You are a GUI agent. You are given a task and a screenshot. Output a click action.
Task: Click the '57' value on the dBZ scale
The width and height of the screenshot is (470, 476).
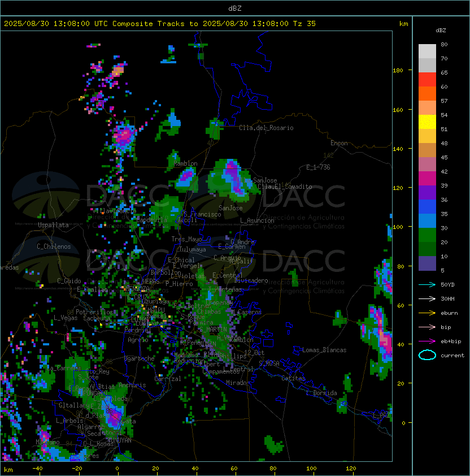click(x=444, y=101)
